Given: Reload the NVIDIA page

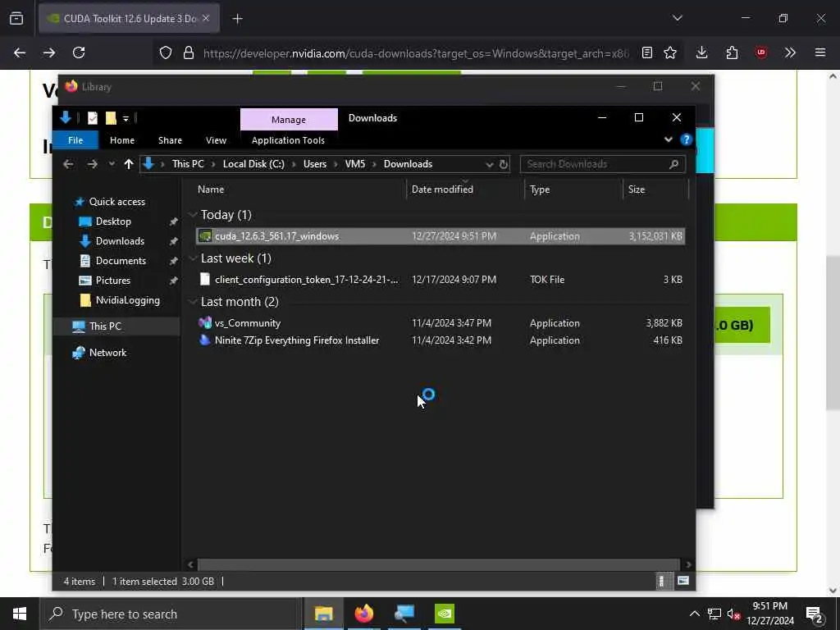Looking at the screenshot, I should [79, 52].
